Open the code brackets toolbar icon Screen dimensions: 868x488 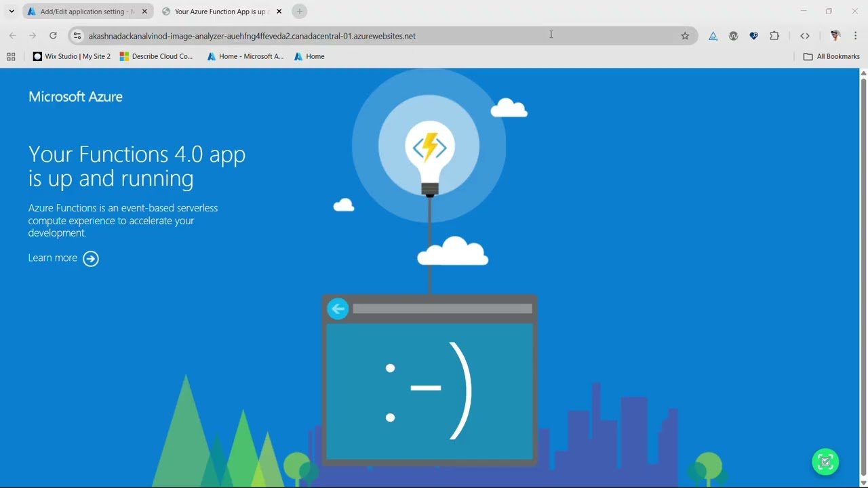pos(805,36)
